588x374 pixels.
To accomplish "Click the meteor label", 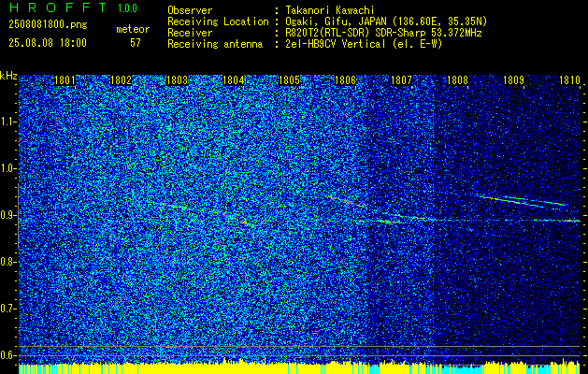I will point(133,30).
